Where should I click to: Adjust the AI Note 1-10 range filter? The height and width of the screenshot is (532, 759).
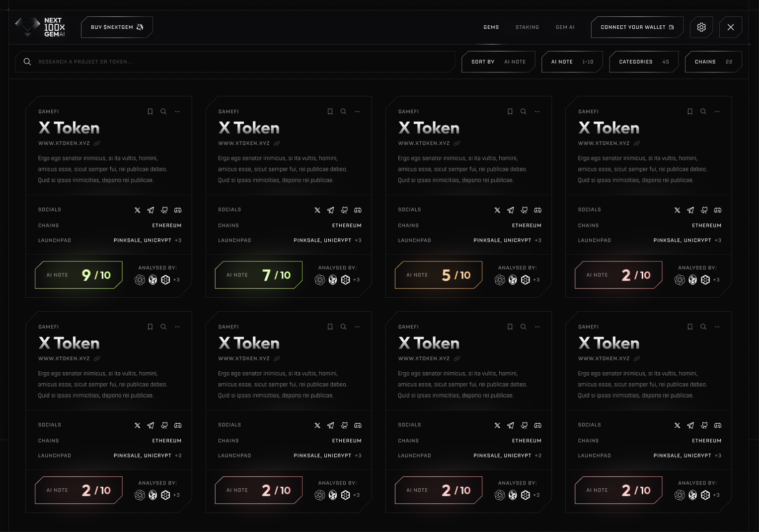(x=572, y=62)
